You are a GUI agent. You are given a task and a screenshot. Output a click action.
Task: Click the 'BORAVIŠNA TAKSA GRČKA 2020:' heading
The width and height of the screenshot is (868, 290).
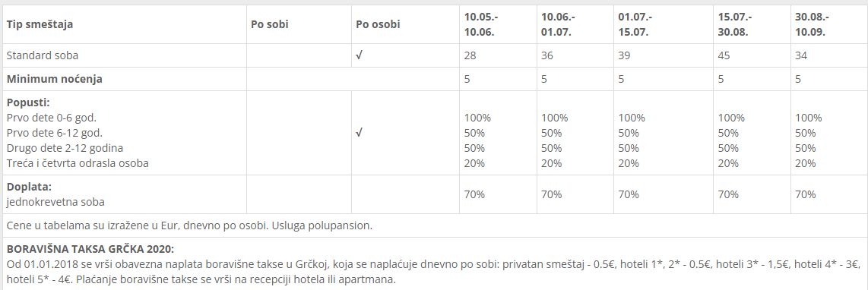click(x=90, y=249)
